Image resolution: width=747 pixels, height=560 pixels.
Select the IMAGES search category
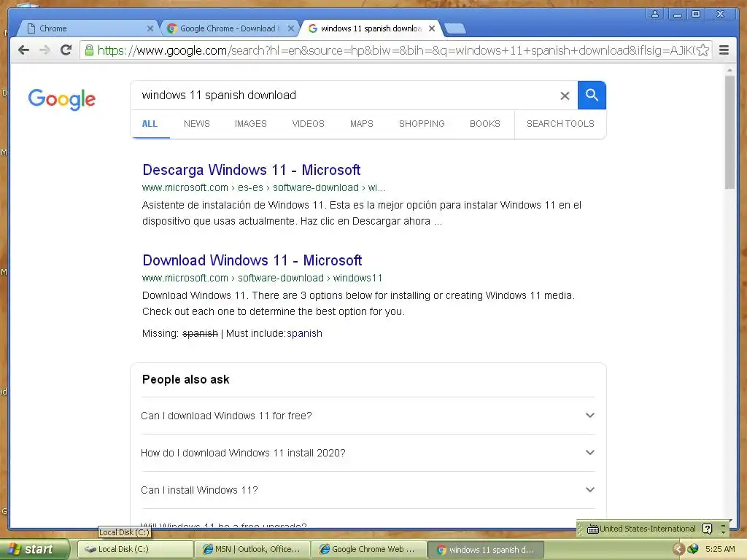[x=251, y=124]
